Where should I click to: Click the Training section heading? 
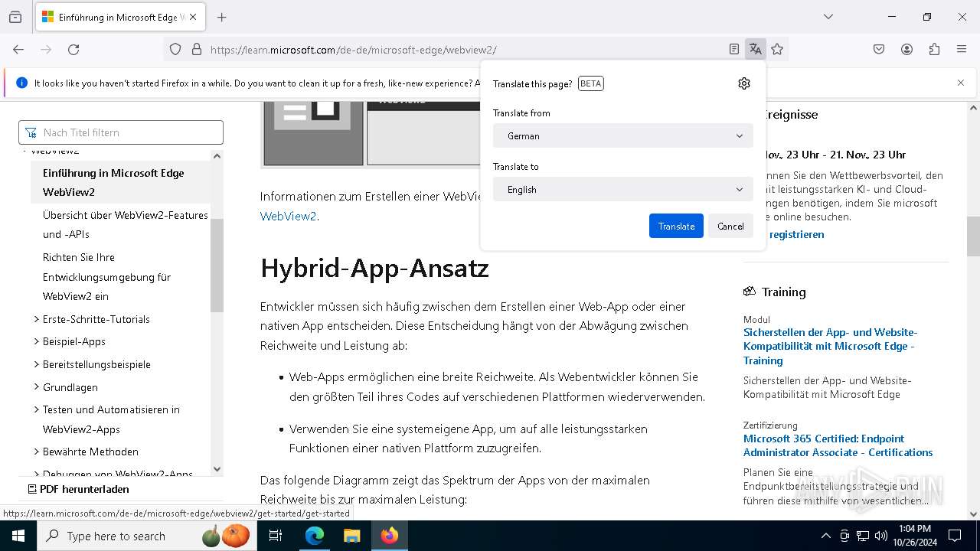coord(783,292)
